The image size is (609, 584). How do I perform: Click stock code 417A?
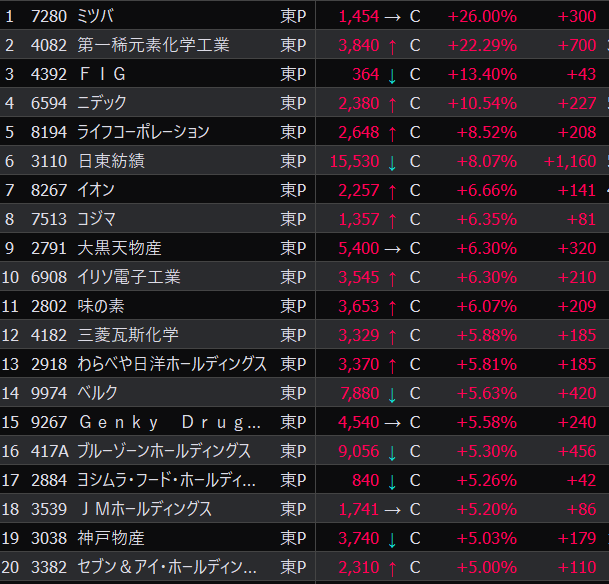50,451
